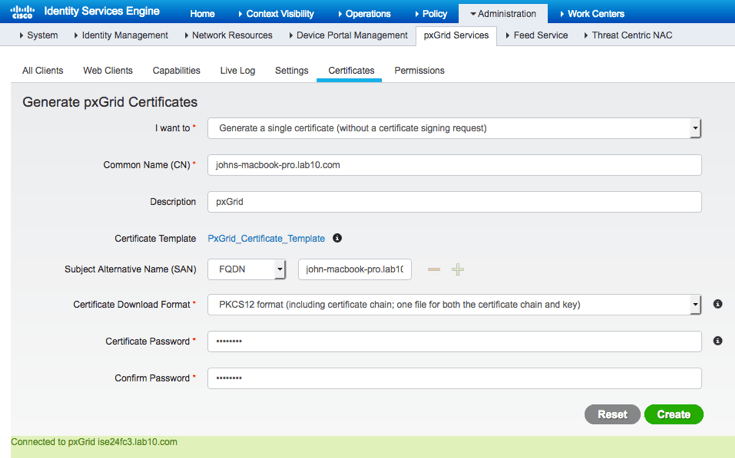Expand the Network Resources submenu
The image size is (735, 458).
pos(228,35)
